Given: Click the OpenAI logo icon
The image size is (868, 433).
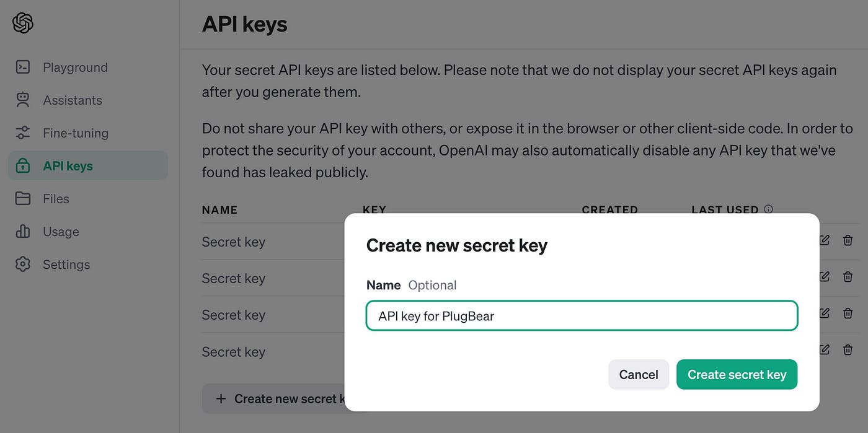Looking at the screenshot, I should 23,24.
